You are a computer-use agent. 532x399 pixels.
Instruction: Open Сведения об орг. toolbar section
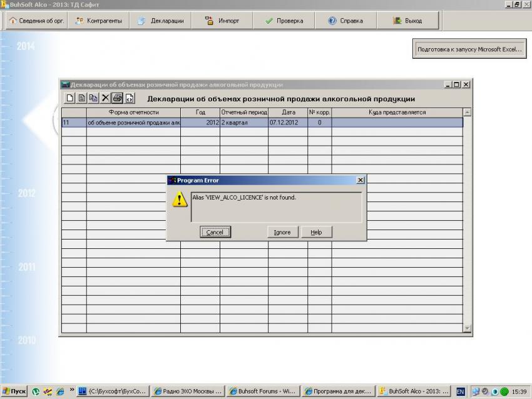(x=36, y=21)
